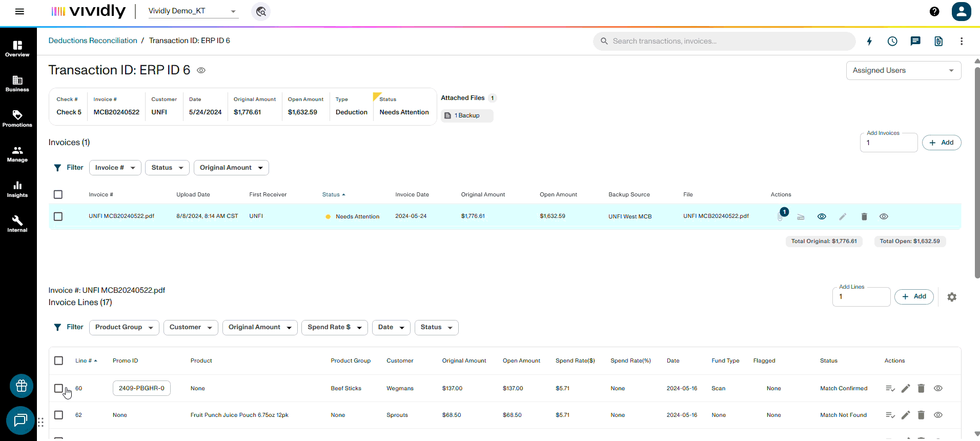The image size is (980, 441).
Task: Open the chat support floating button
Action: pos(21,420)
